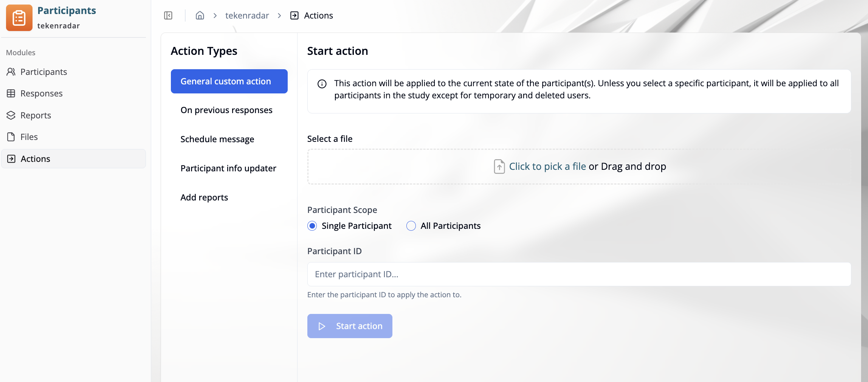Open the Schedule message action type
Screen dimensions: 868x382
[x=217, y=139]
